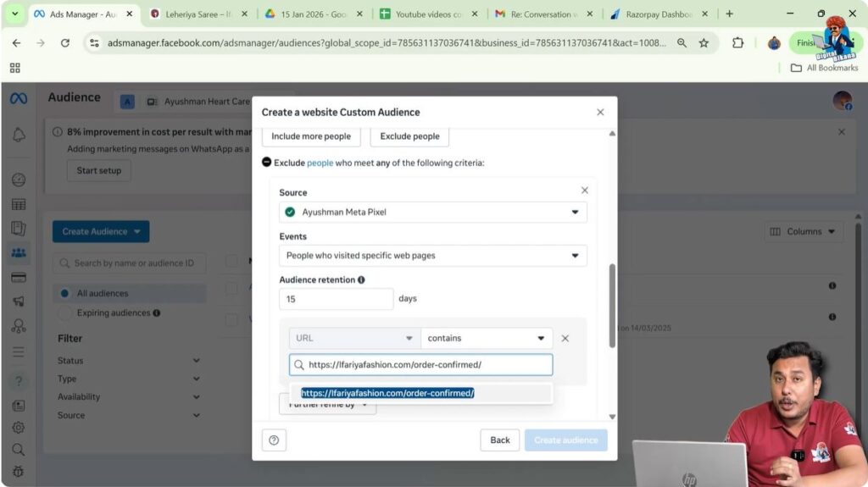The height and width of the screenshot is (487, 868).
Task: Click Audience retention info icon
Action: click(361, 280)
